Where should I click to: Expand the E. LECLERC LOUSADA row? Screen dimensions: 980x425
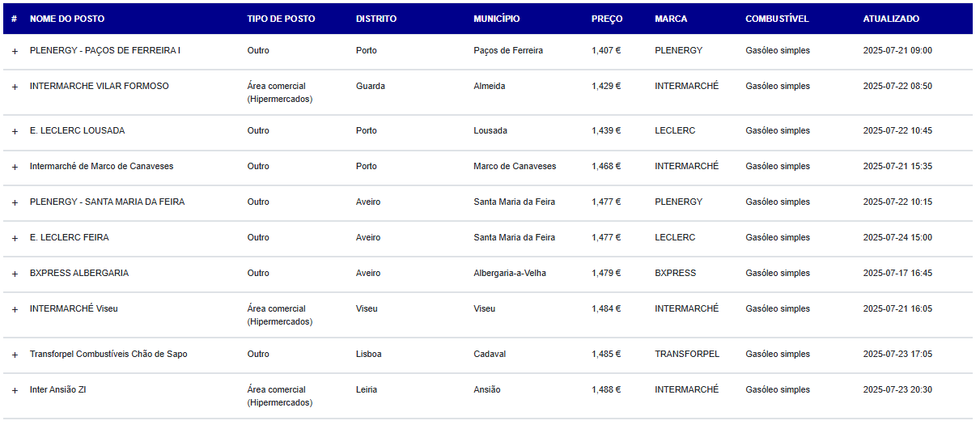(x=15, y=131)
